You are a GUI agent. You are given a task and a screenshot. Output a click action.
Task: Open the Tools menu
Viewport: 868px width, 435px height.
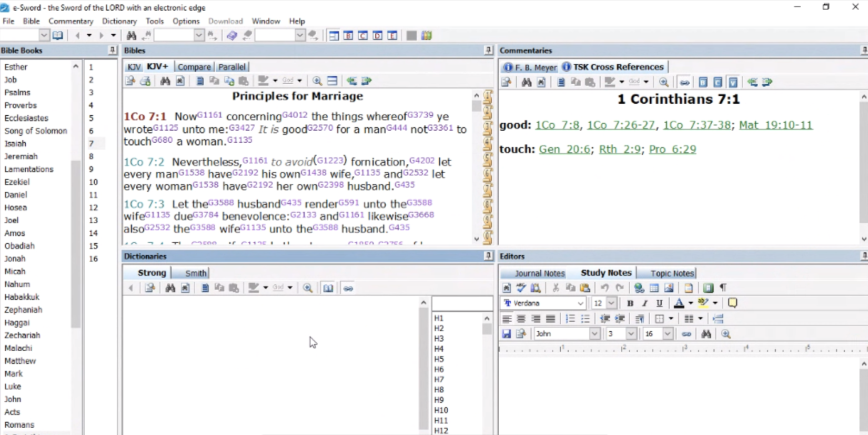pyautogui.click(x=155, y=21)
